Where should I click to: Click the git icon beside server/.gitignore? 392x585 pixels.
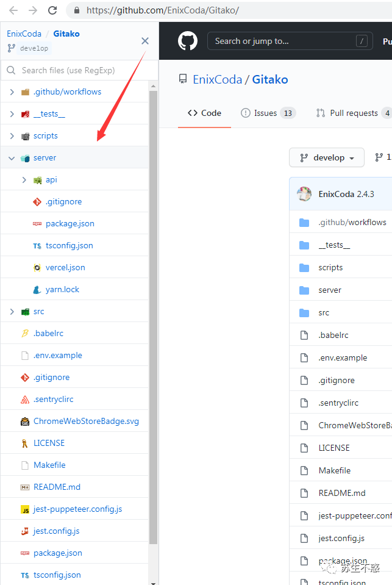point(37,202)
